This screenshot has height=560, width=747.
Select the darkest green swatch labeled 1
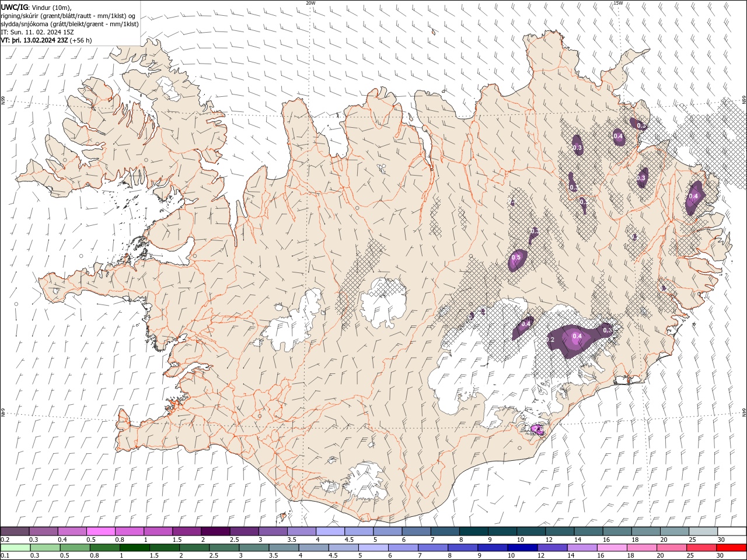coord(134,548)
